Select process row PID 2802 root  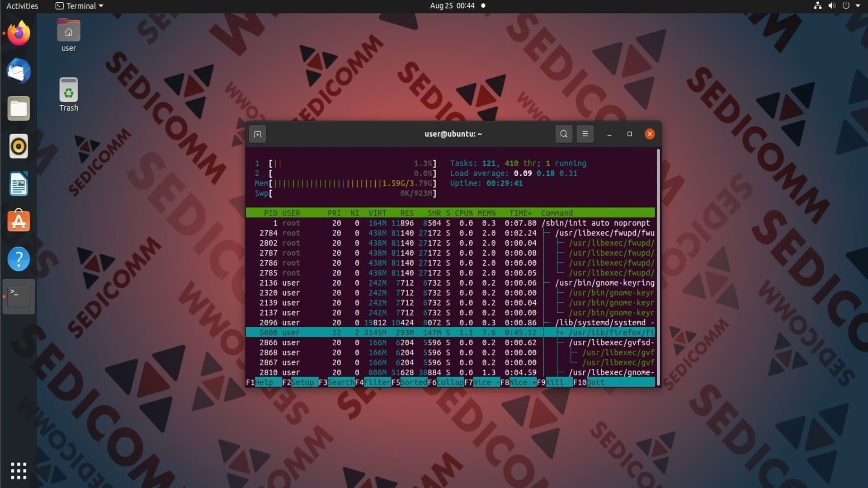point(450,243)
